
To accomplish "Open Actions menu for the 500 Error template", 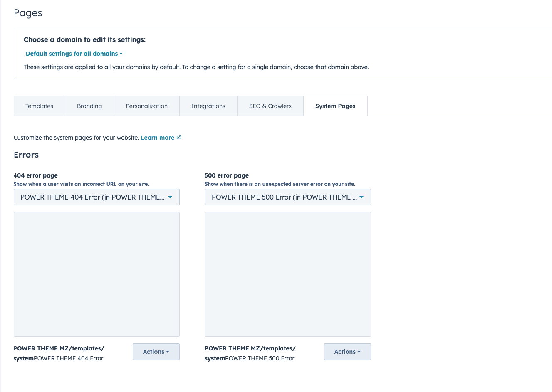I will pyautogui.click(x=347, y=352).
